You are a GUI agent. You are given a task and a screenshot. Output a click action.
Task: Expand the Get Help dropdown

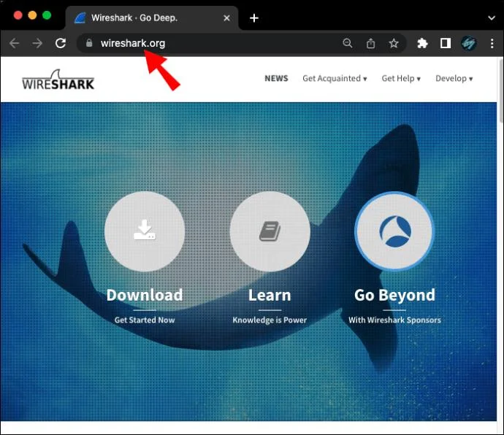point(401,78)
